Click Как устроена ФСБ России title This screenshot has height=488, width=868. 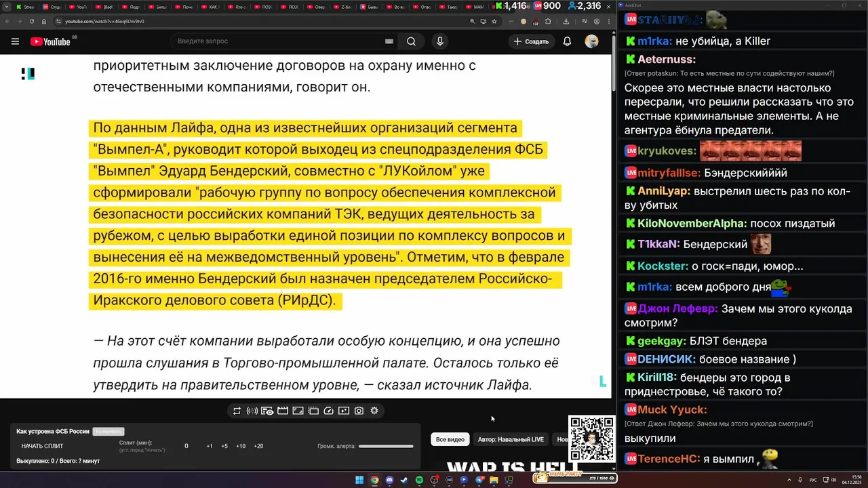tap(53, 431)
